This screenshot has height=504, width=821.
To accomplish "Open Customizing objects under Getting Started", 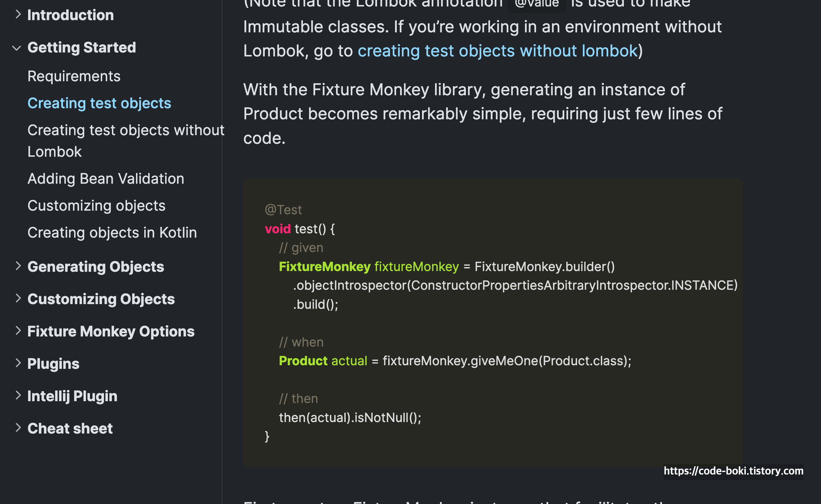I will tap(96, 206).
